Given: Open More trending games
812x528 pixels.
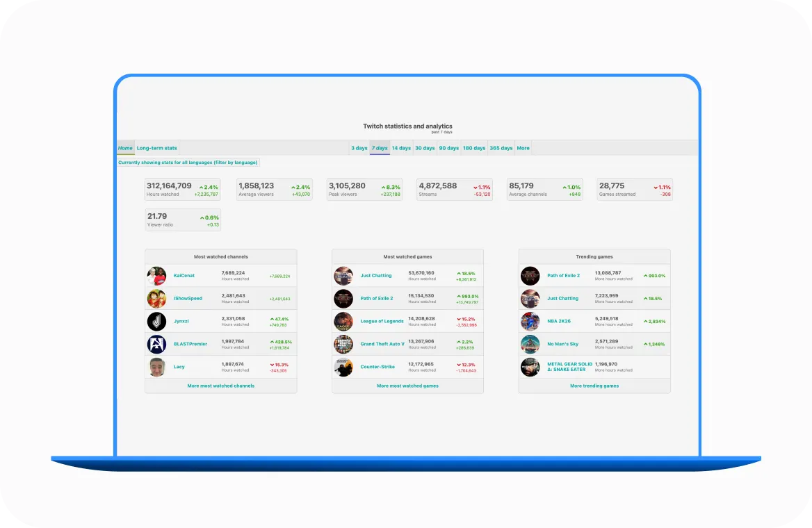Looking at the screenshot, I should 594,386.
